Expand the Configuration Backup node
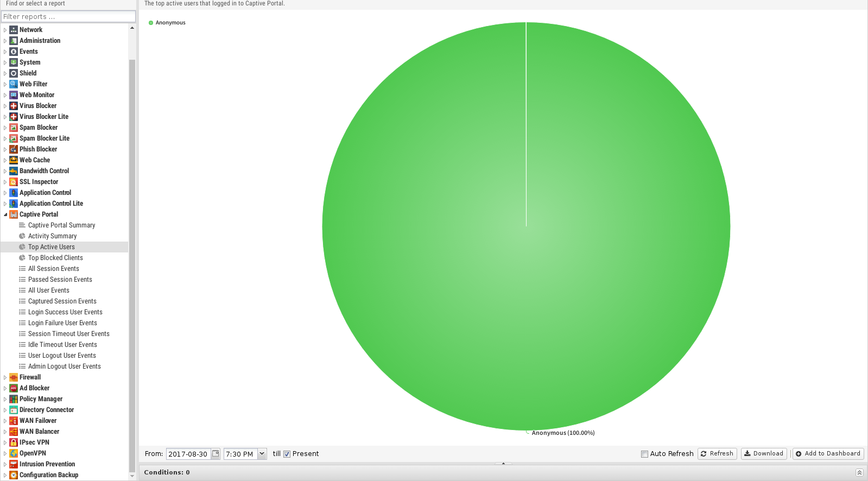Viewport: 868px width, 481px height. click(x=5, y=475)
